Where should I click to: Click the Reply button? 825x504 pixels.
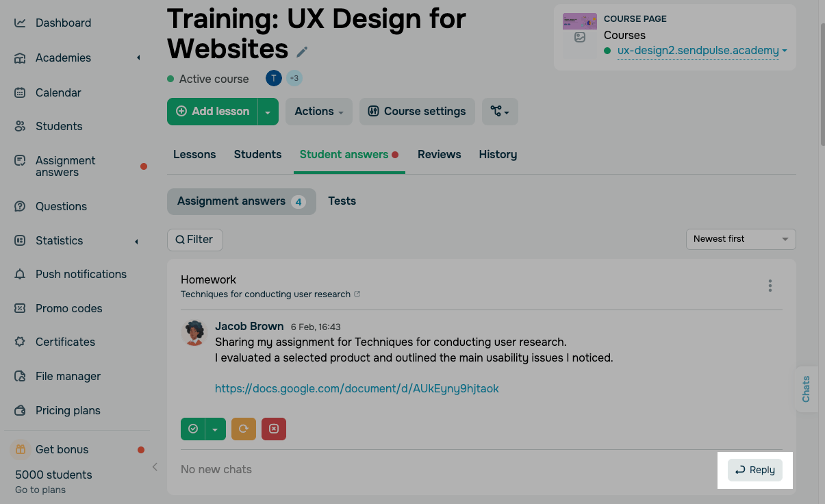click(754, 470)
